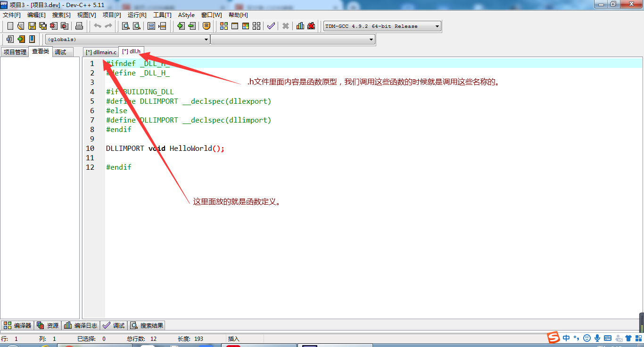Select the 查看类 side tab
Image resolution: width=644 pixels, height=347 pixels.
click(41, 51)
